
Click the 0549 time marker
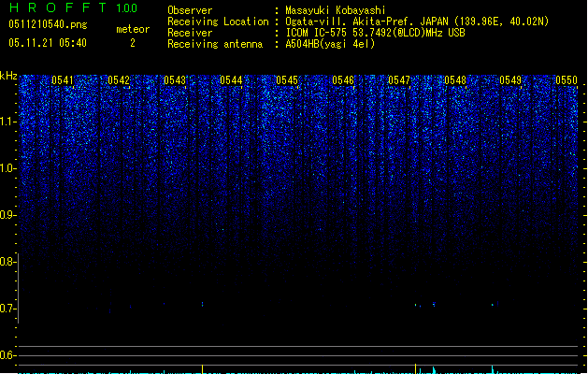(x=510, y=80)
